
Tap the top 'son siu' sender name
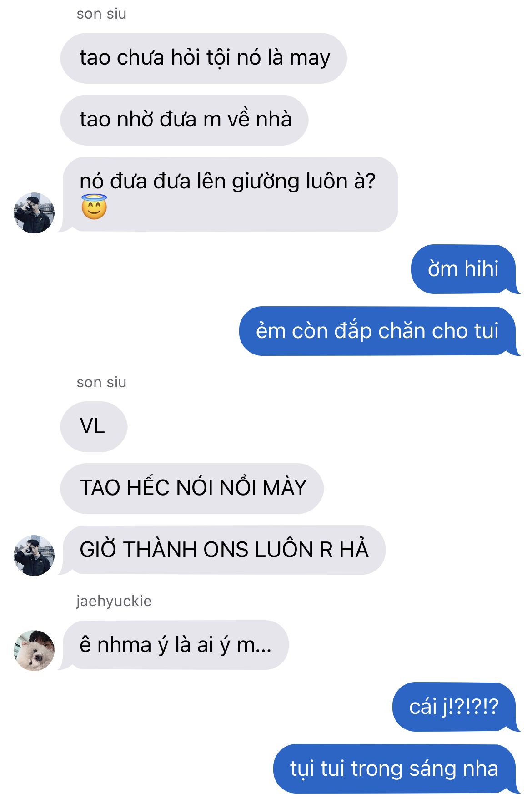point(101,14)
